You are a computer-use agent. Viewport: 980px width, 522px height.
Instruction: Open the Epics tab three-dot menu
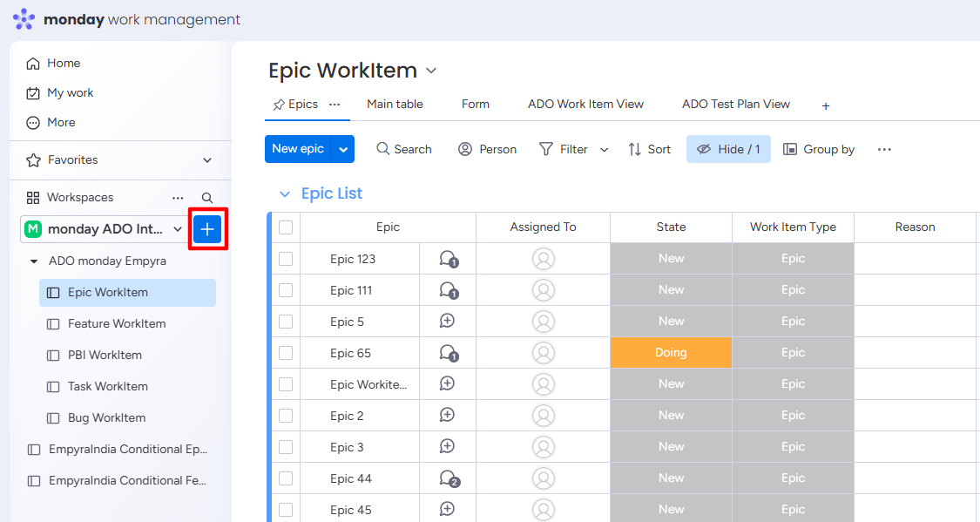[x=335, y=105]
